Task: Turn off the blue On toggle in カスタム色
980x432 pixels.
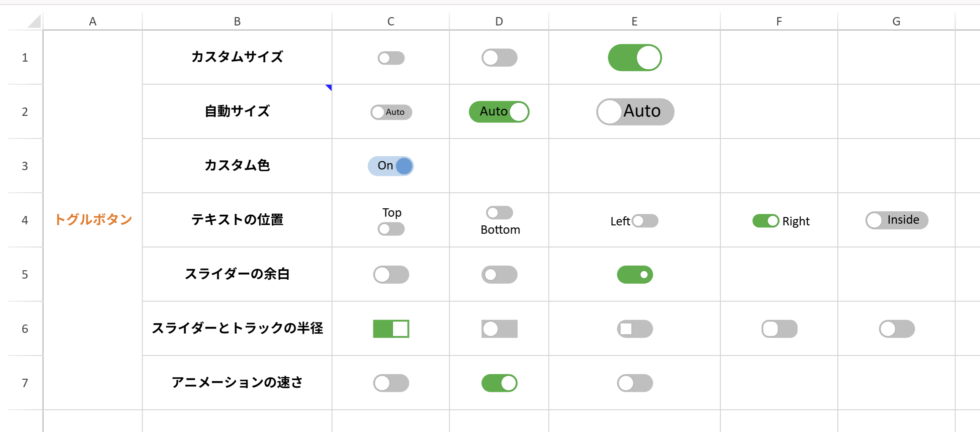Action: (390, 165)
